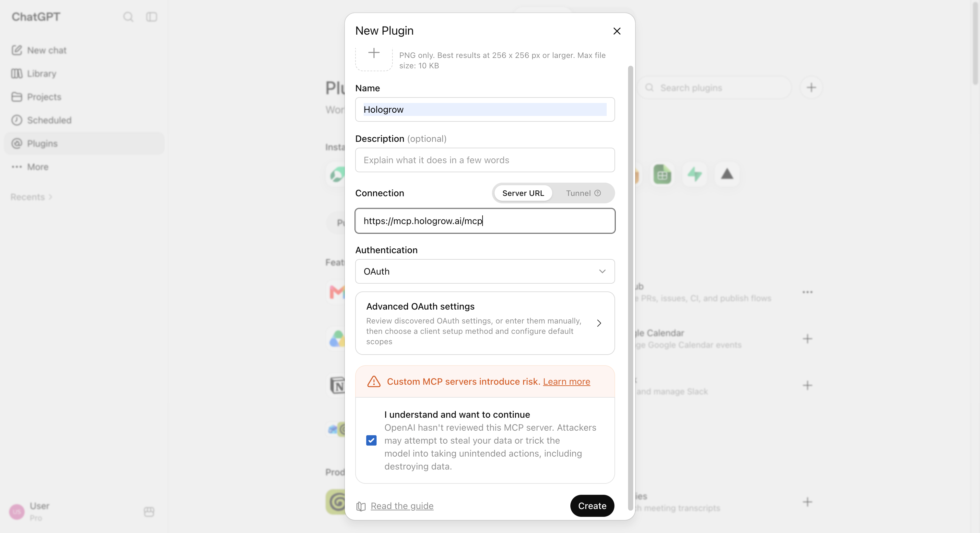980x533 pixels.
Task: Open the icon at the sidebar bottom right
Action: click(x=149, y=512)
